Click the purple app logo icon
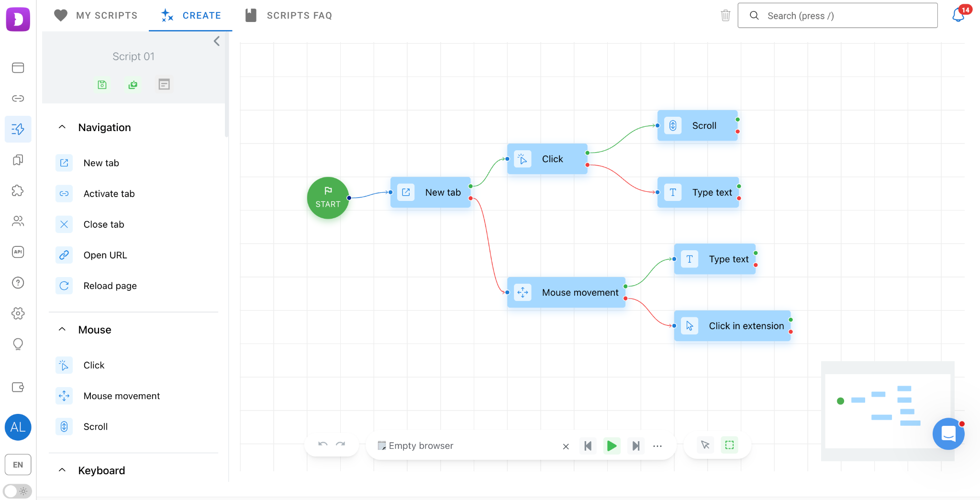Screen dimensions: 980x500 (x=18, y=19)
